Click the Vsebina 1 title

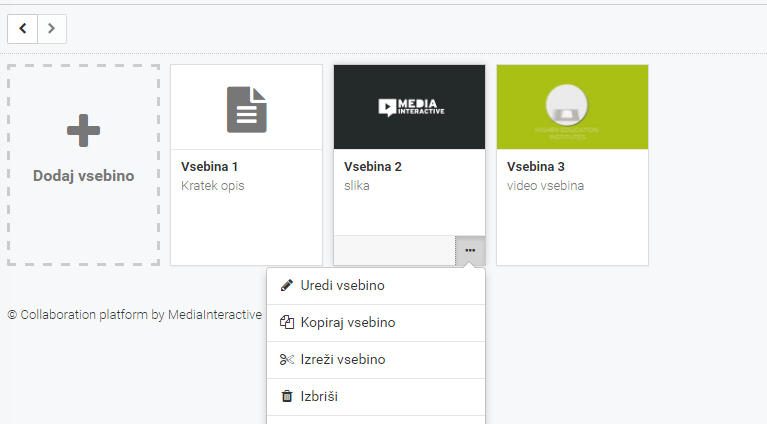(209, 167)
